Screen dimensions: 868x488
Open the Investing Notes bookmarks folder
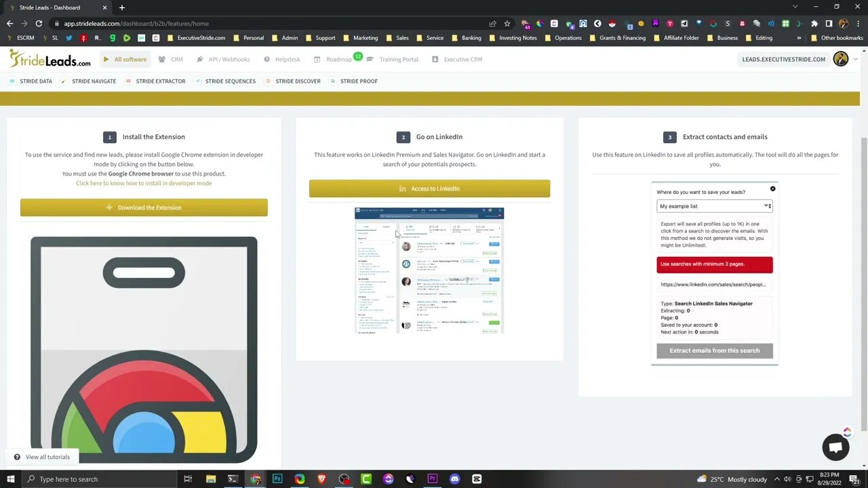pos(513,38)
